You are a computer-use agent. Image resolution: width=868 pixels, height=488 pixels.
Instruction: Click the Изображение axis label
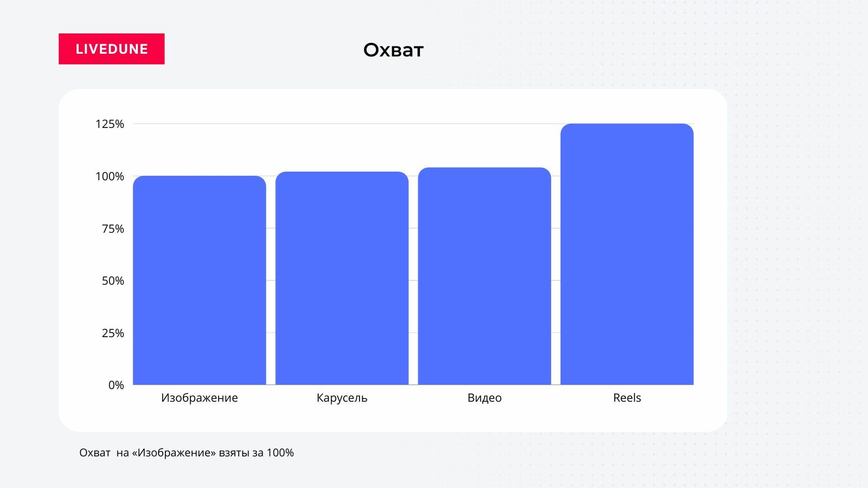pyautogui.click(x=199, y=398)
